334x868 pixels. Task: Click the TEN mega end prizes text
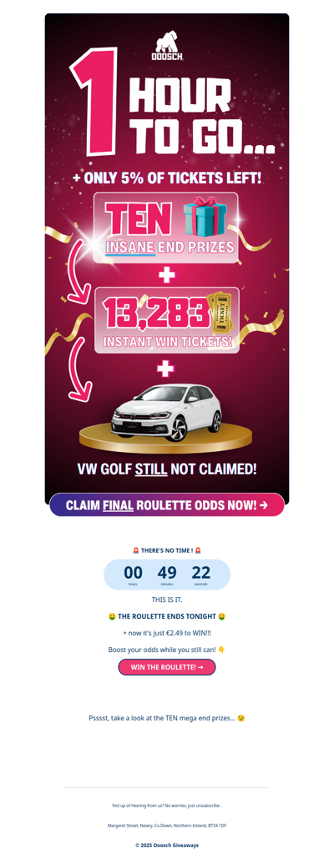pyautogui.click(x=167, y=718)
